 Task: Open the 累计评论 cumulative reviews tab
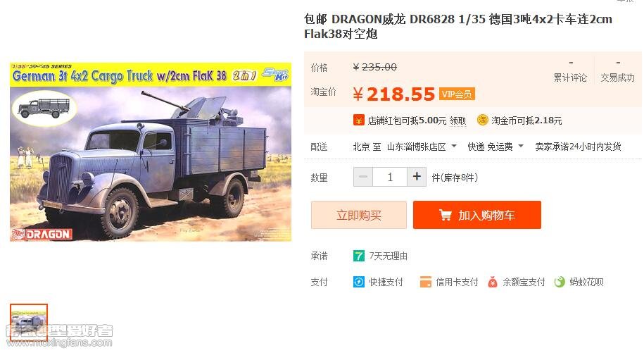[570, 70]
